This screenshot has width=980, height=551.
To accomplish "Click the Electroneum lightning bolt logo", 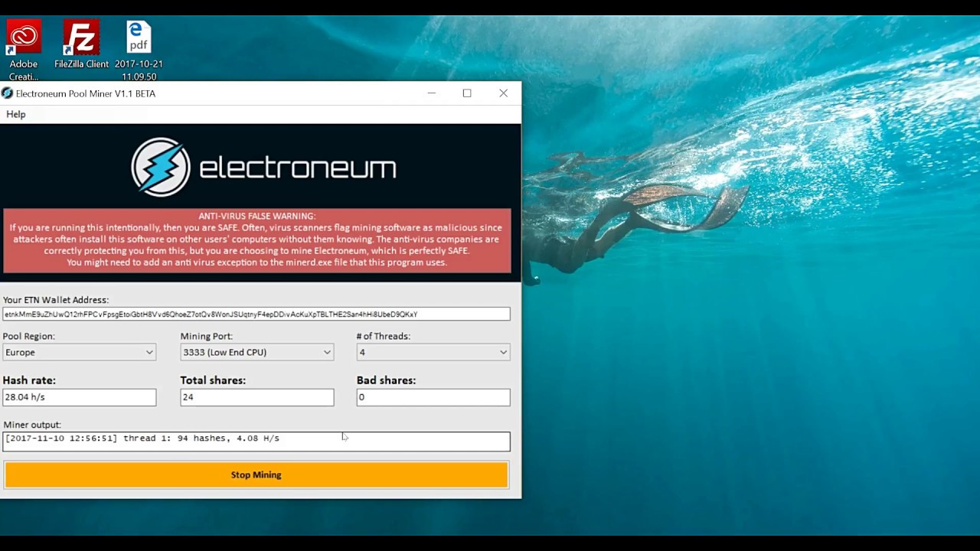I will (x=160, y=167).
